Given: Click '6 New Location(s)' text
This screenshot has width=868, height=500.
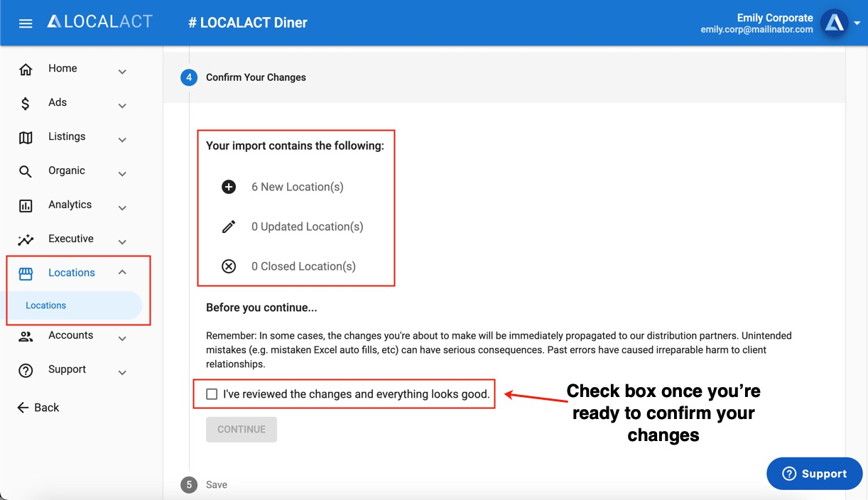Looking at the screenshot, I should tap(298, 187).
